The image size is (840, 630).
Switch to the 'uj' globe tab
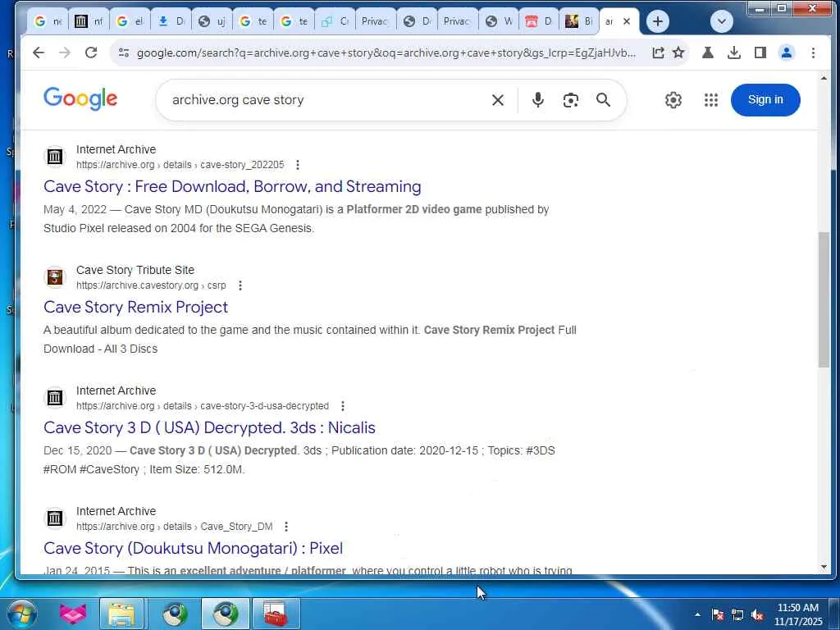click(x=212, y=21)
